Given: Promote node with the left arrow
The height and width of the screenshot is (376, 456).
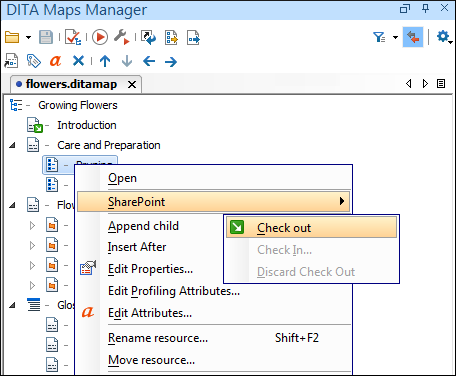Looking at the screenshot, I should 149,61.
